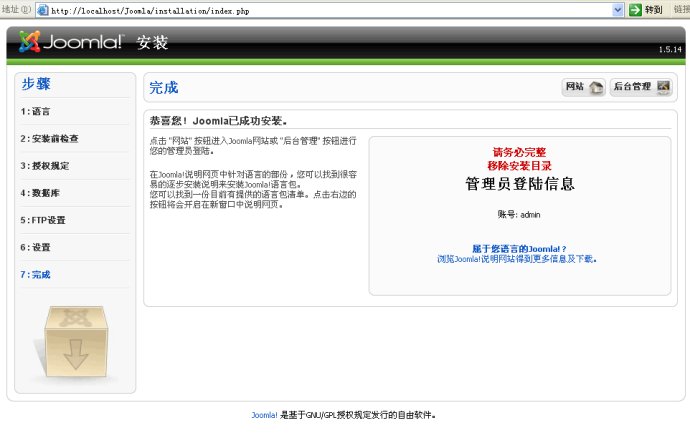The height and width of the screenshot is (443, 690).
Task: Click the Joomla install box image
Action: (76, 341)
